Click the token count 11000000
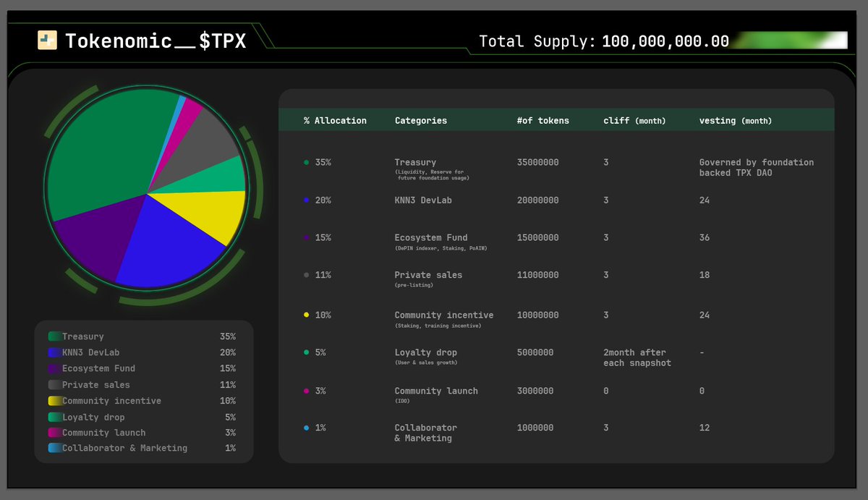 538,275
